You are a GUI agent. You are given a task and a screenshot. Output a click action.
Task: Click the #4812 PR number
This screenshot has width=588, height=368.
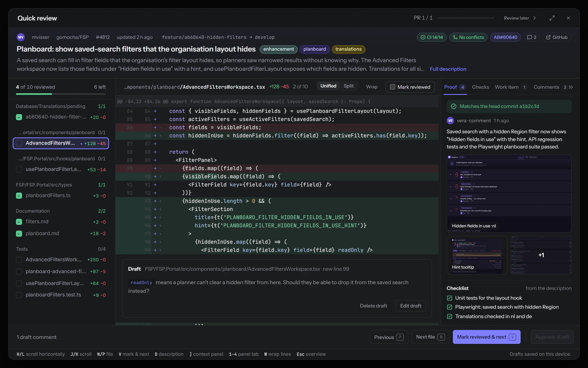102,37
